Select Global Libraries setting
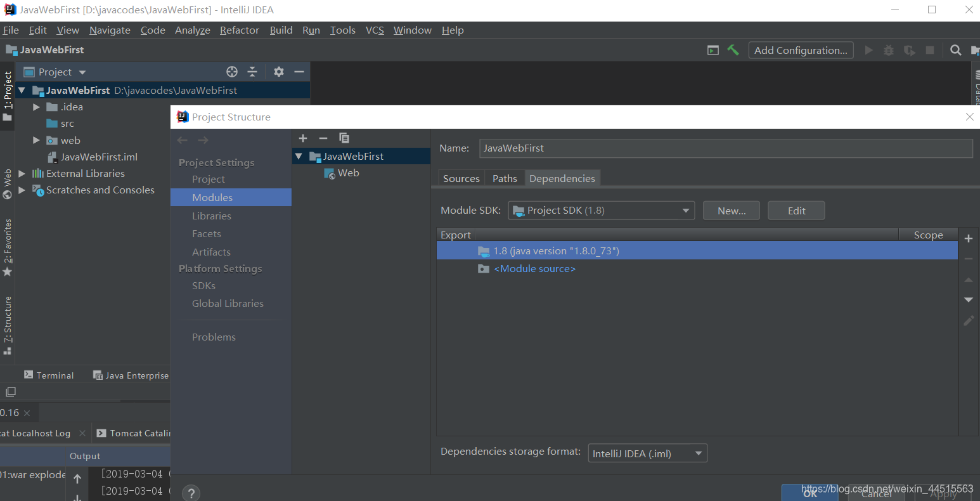 coord(228,303)
